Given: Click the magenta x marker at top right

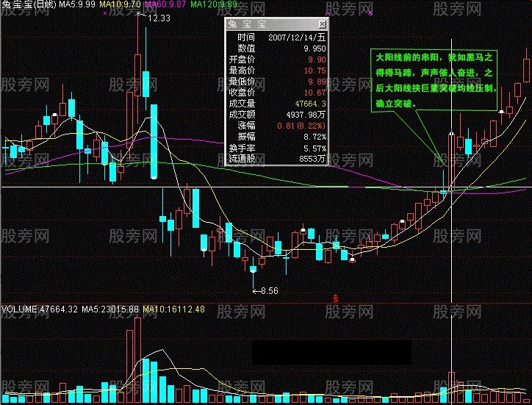Looking at the screenshot, I should coord(370,12).
